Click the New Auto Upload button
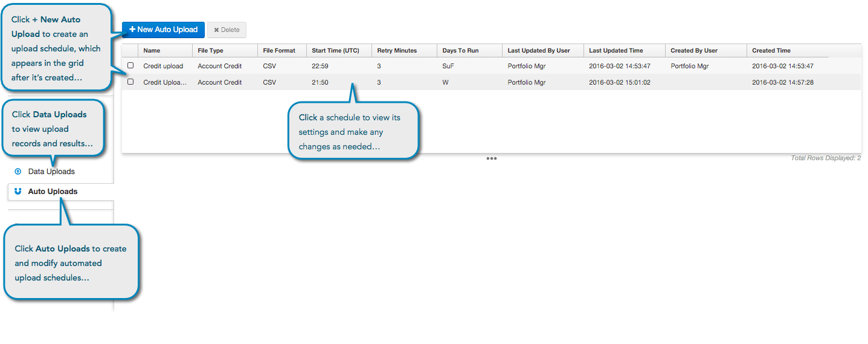Screen dimensions: 868x344 coord(163,30)
